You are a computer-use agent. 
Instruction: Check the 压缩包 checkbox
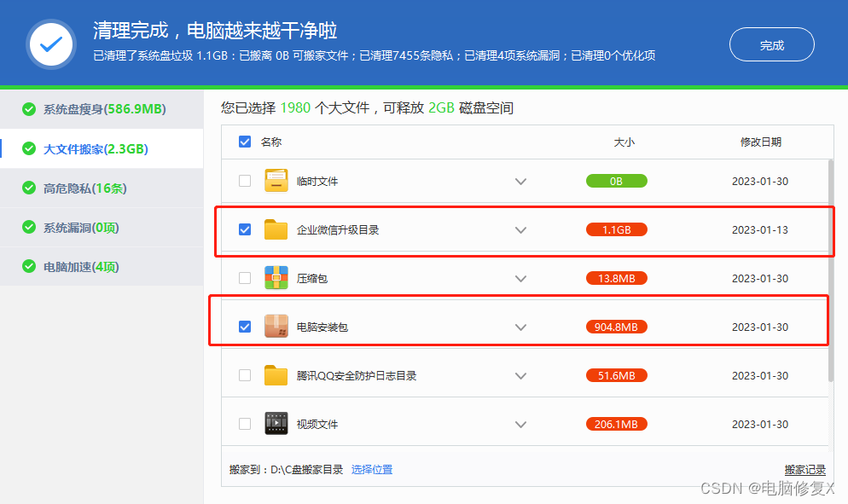coord(245,278)
